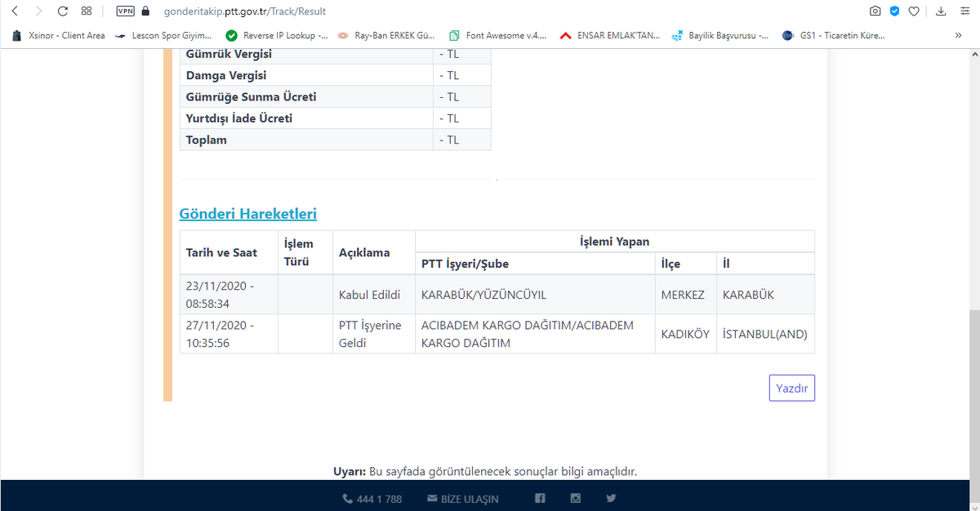This screenshot has width=980, height=511.
Task: Open the blue shield ad blocker icon
Action: [895, 11]
